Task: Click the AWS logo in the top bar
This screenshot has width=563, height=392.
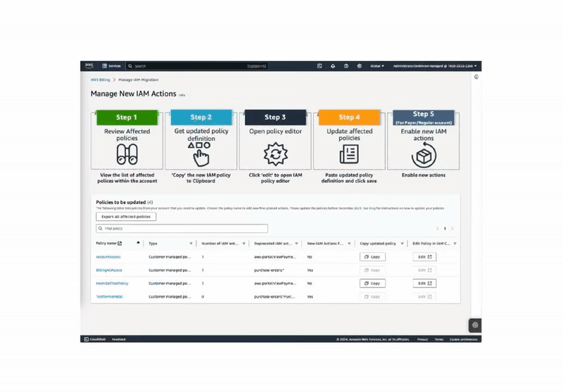Action: pos(89,65)
